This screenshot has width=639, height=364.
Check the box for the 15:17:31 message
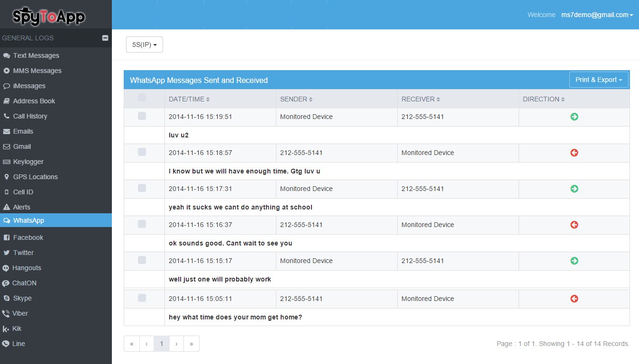(x=142, y=188)
